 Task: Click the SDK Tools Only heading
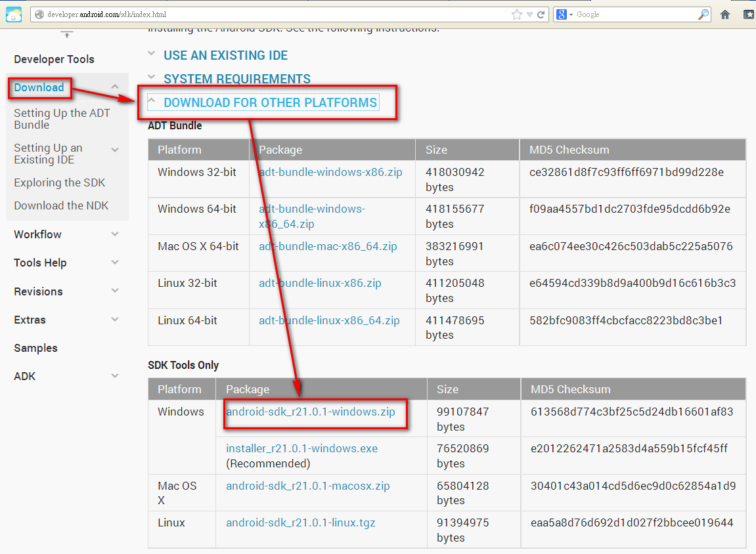[183, 365]
